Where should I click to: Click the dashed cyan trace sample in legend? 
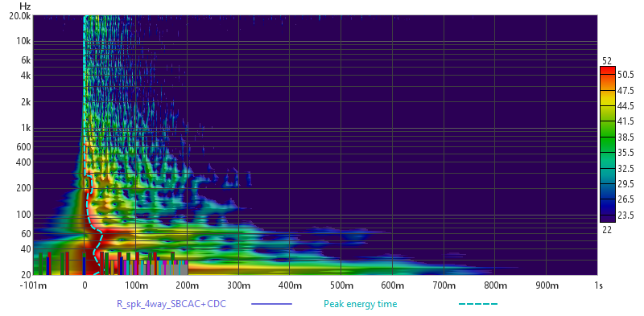coord(477,304)
